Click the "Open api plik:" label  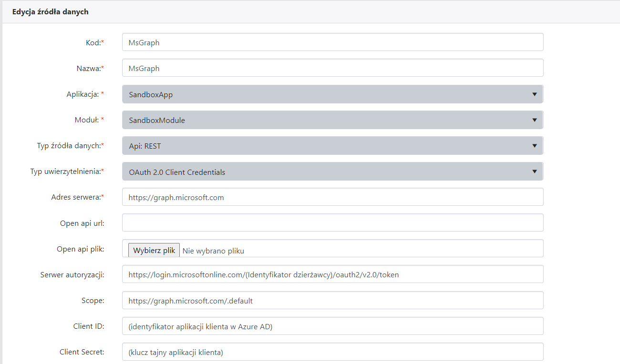click(80, 249)
